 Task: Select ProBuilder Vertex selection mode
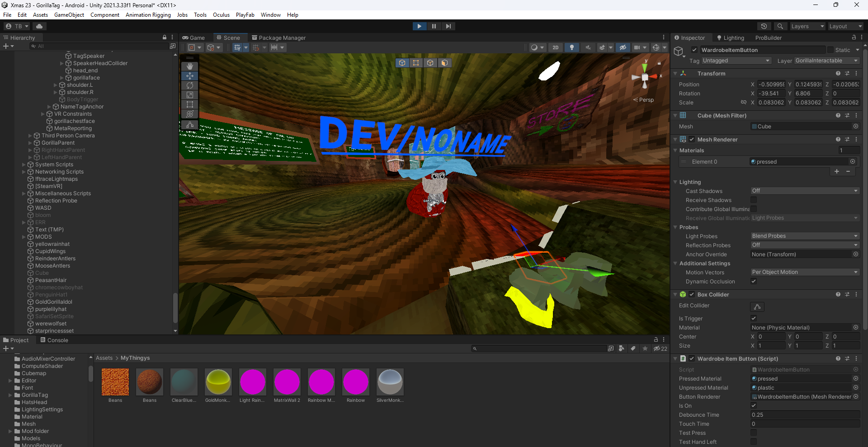click(x=416, y=63)
